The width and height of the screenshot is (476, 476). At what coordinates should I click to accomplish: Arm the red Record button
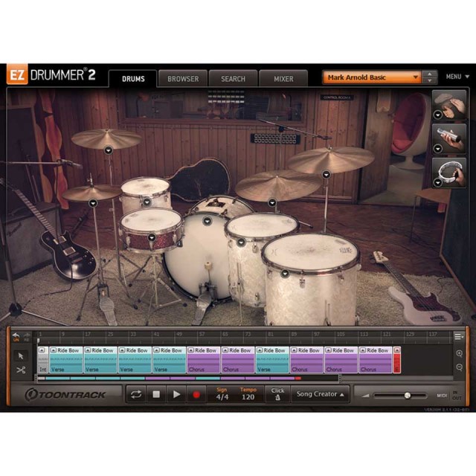pos(196,395)
